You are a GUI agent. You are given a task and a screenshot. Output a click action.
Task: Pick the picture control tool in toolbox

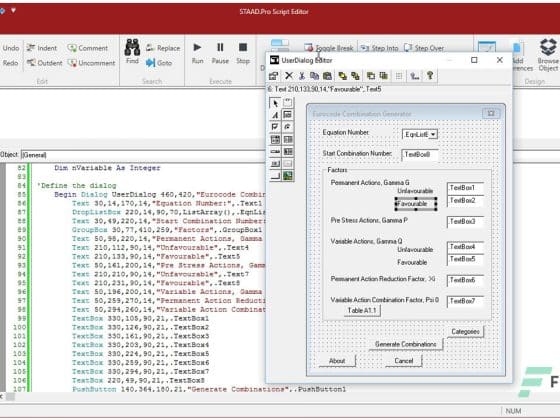click(288, 175)
